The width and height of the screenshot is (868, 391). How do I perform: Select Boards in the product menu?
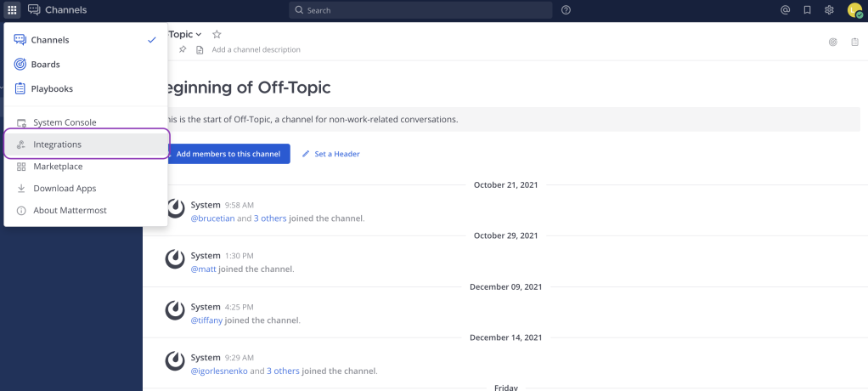[x=86, y=65]
